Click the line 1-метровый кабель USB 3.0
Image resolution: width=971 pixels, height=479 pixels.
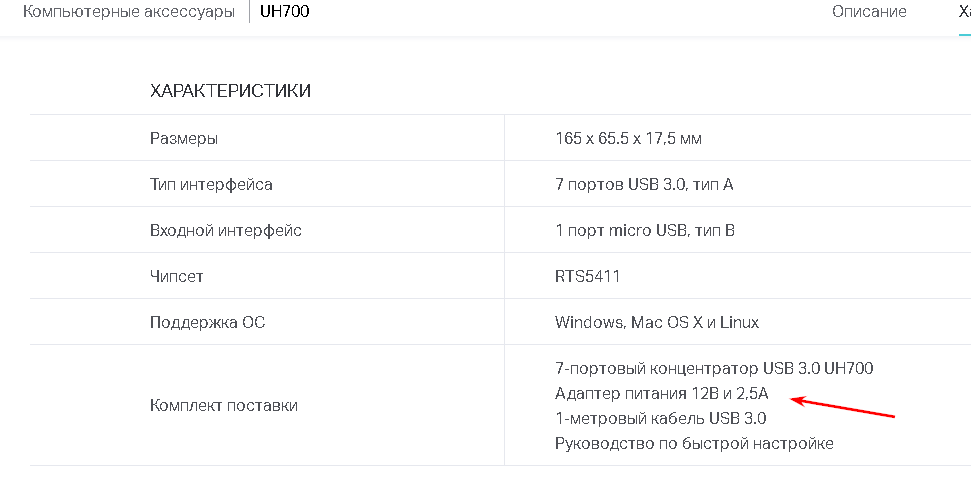click(x=660, y=418)
